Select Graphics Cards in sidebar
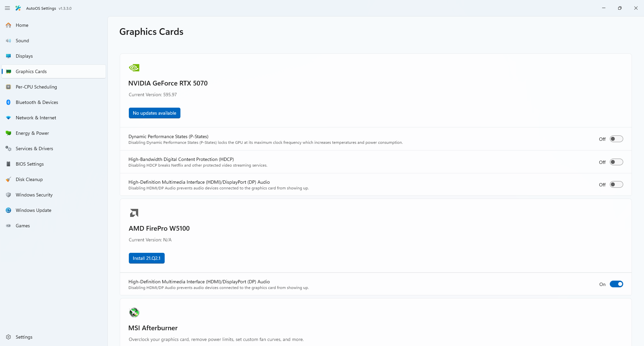The height and width of the screenshot is (346, 644). (x=54, y=71)
